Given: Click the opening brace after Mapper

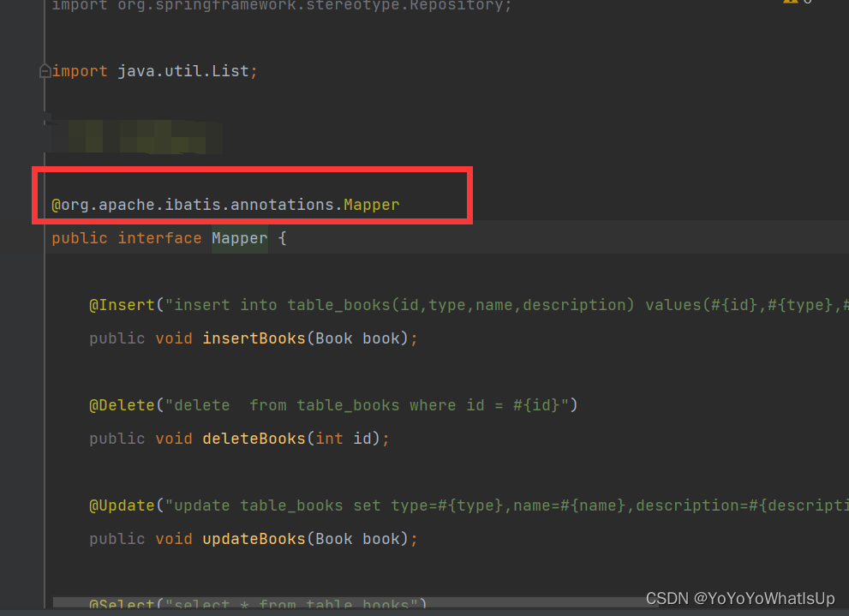Looking at the screenshot, I should 282,238.
